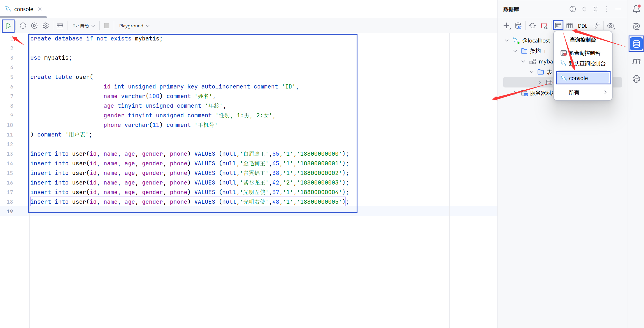Viewport: 644px width, 328px height.
Task: Click the 'phone varchar(11)' column definition line
Action: (161, 125)
